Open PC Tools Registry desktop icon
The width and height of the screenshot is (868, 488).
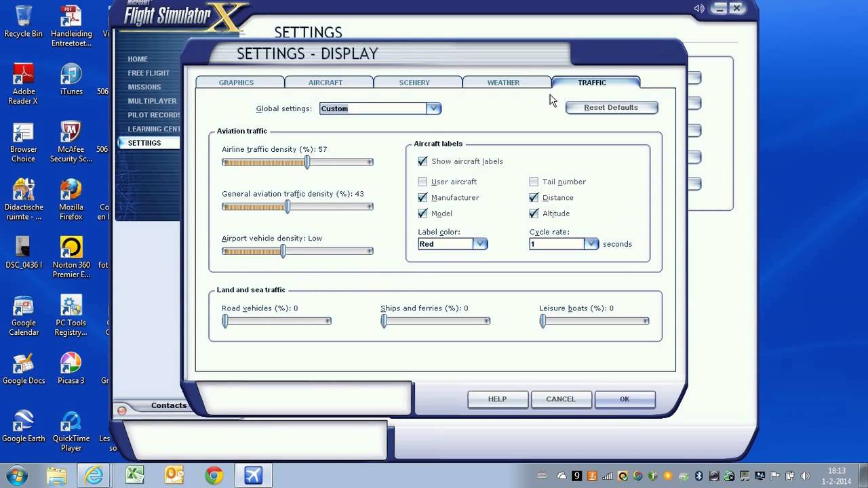[71, 316]
